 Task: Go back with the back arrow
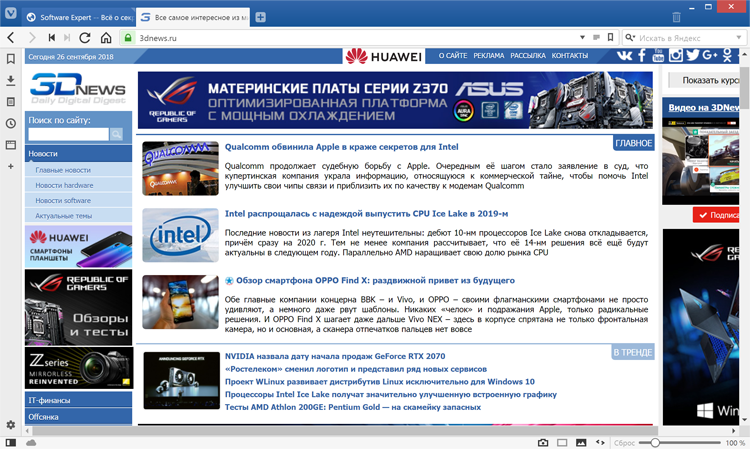11,37
